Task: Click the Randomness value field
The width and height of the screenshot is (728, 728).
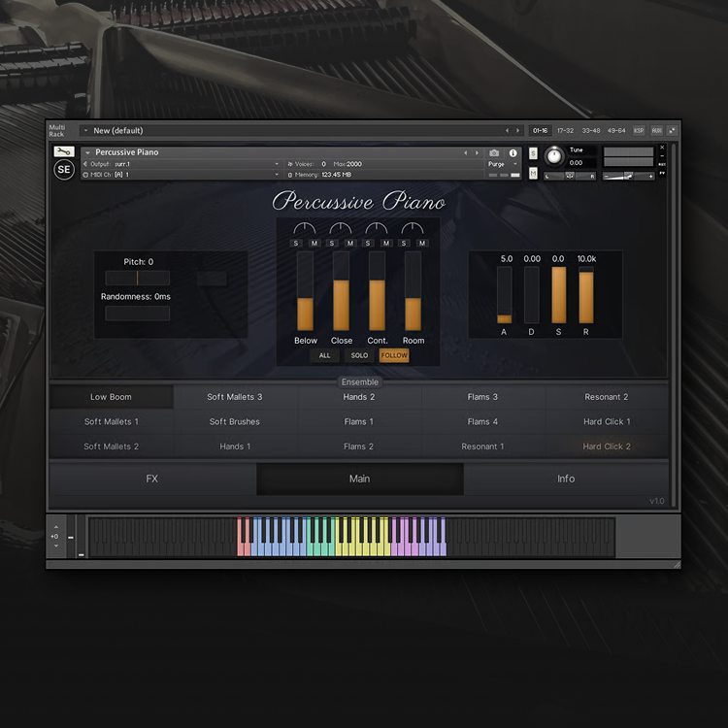Action: 137,314
